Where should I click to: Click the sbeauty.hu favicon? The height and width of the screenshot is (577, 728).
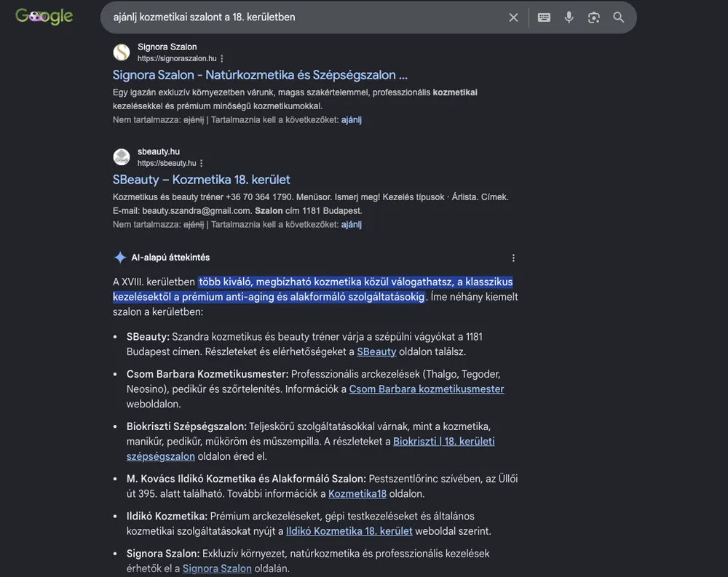pyautogui.click(x=122, y=157)
